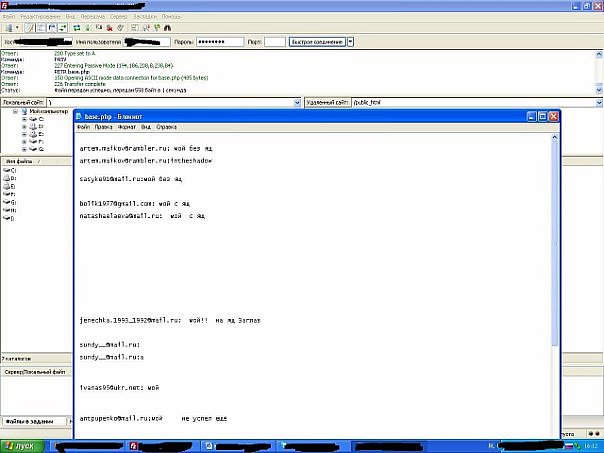Click the Windows Пуск start button
Viewport: 604px width, 453px height.
pyautogui.click(x=20, y=445)
